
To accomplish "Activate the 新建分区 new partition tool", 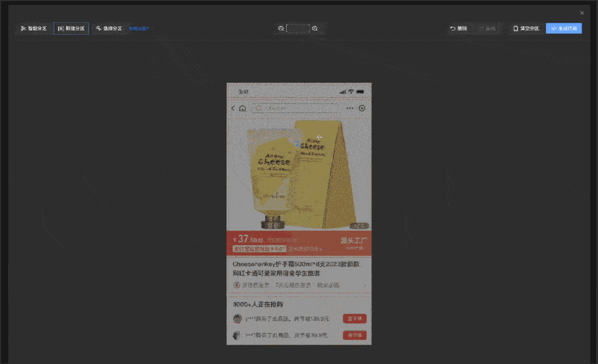I will 71,29.
